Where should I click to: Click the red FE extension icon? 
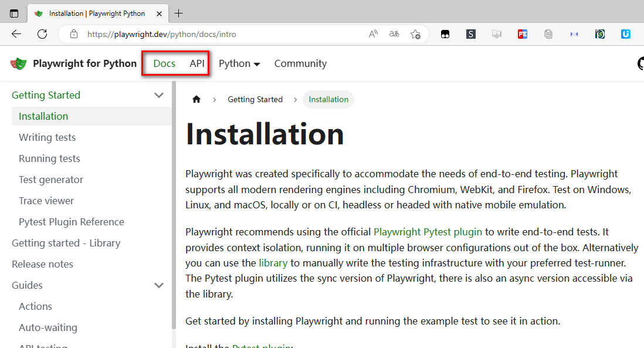pos(523,34)
